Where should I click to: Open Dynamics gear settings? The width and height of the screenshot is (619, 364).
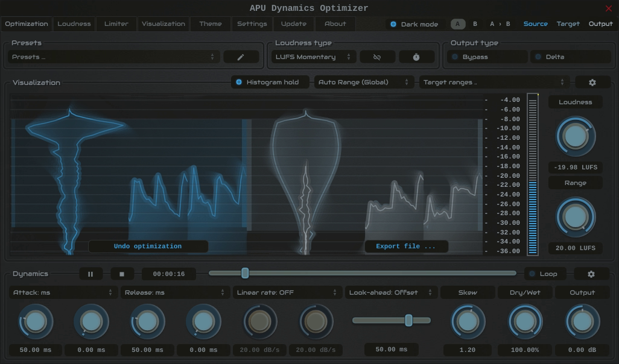[591, 274]
